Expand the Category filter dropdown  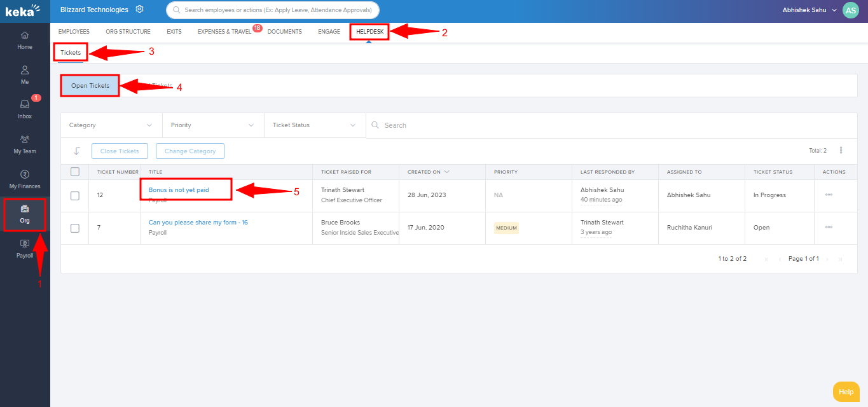pos(111,125)
